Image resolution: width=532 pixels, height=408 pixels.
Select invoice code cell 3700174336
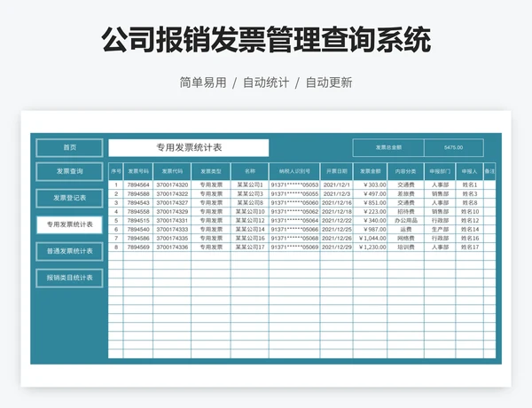[x=172, y=247]
